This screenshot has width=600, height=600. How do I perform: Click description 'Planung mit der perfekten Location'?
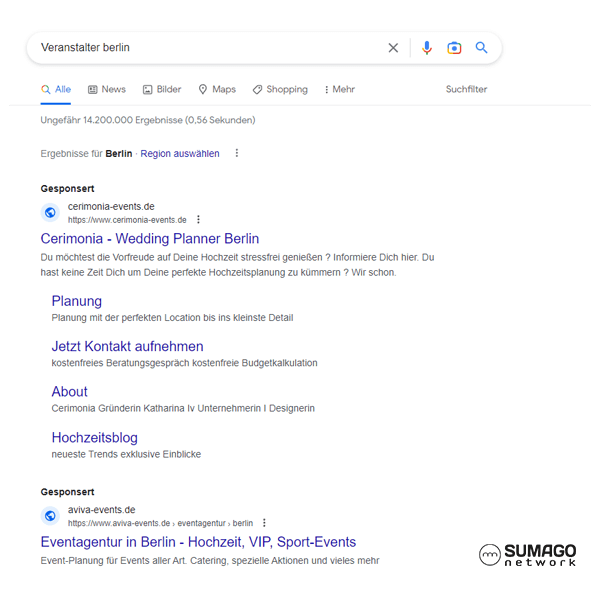click(x=172, y=318)
